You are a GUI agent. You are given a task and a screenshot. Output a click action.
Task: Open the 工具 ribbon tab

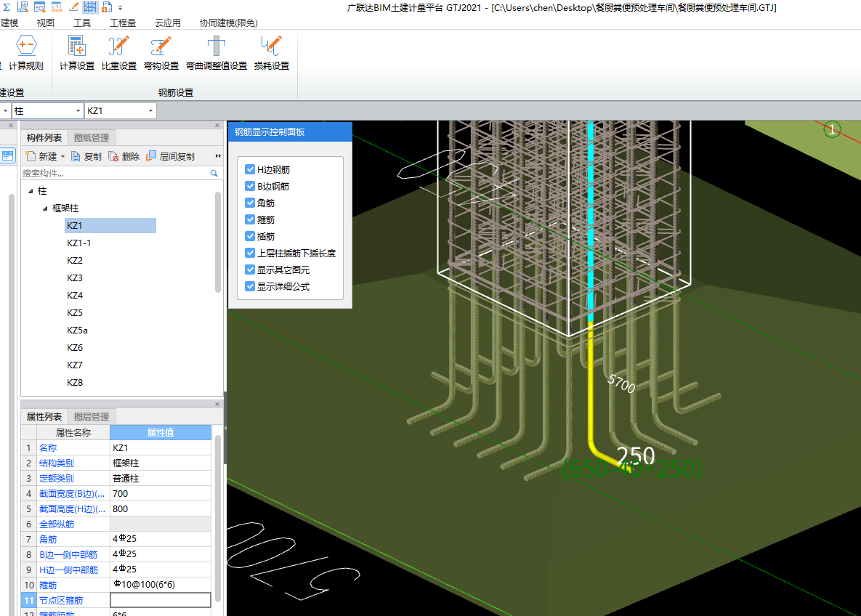(x=82, y=23)
